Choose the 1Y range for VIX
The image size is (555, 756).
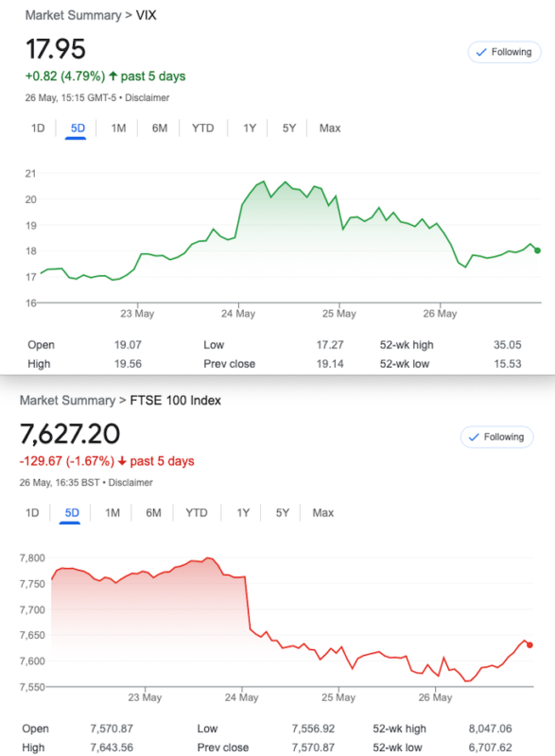point(250,129)
